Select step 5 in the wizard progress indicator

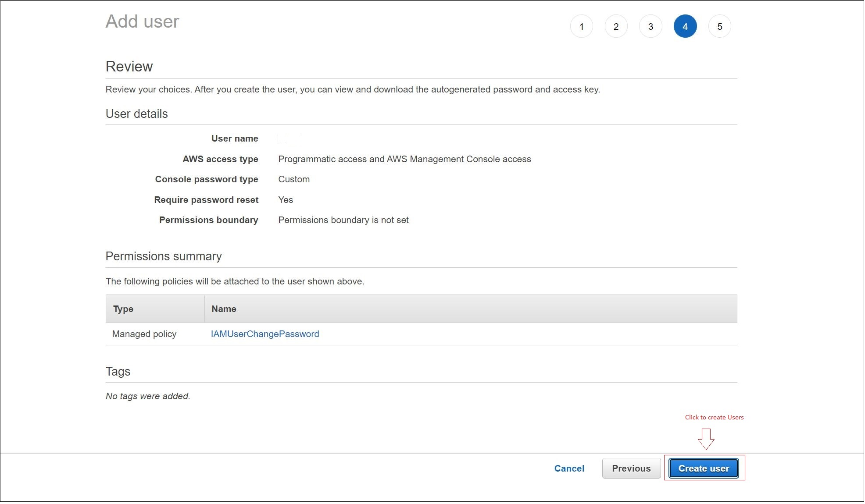(720, 26)
